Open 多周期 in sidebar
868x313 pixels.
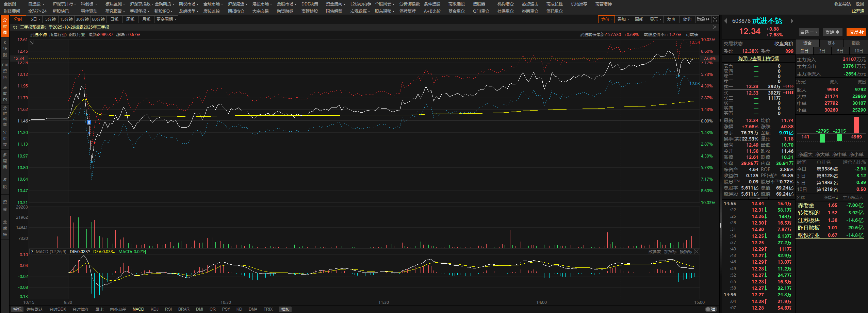coord(5,161)
